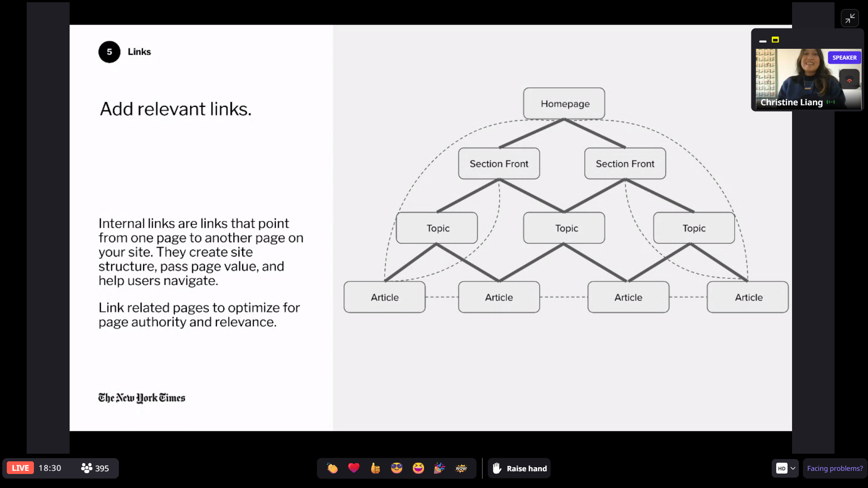868x488 pixels.
Task: Open the HD video quality dropdown
Action: (785, 468)
